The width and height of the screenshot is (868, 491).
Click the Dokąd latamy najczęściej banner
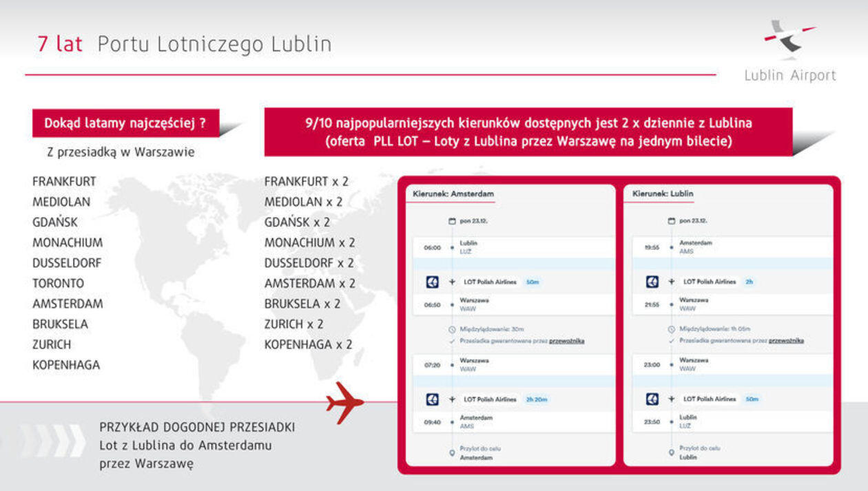point(125,123)
